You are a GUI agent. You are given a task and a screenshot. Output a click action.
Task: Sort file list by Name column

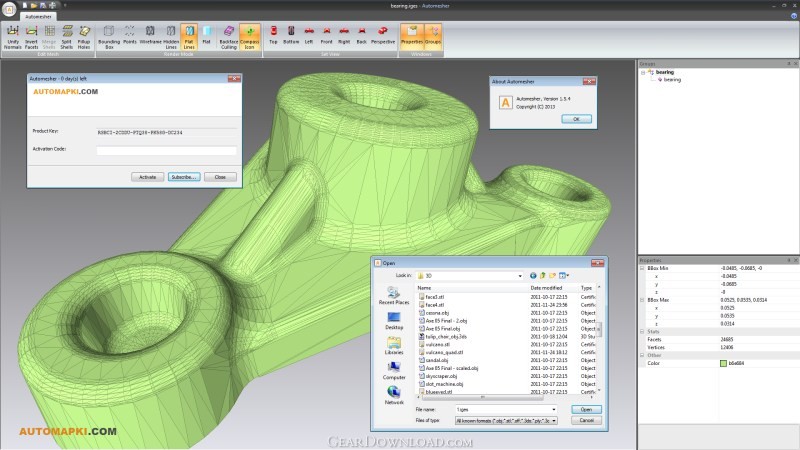pos(472,288)
